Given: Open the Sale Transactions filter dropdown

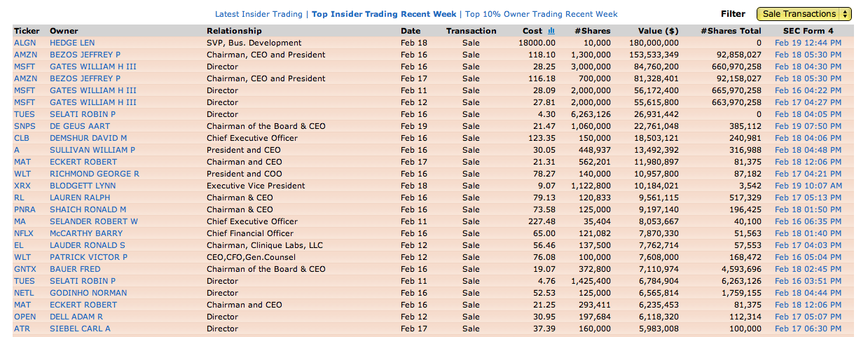Looking at the screenshot, I should point(804,14).
